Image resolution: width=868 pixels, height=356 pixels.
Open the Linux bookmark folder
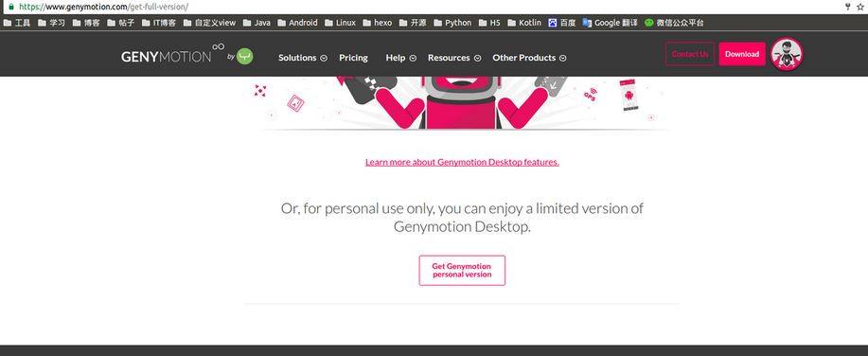(340, 23)
